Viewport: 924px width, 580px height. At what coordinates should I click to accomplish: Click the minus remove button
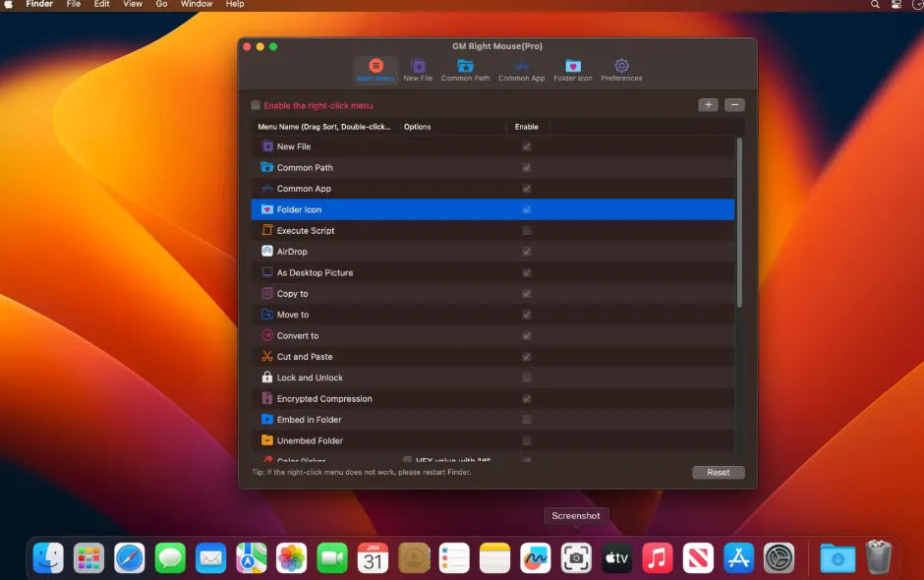pos(734,105)
